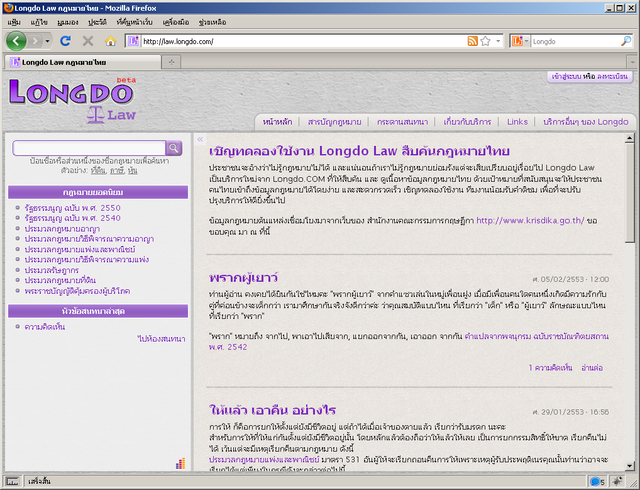Open the ประวัติ menu
The height and width of the screenshot is (490, 640).
tap(97, 22)
